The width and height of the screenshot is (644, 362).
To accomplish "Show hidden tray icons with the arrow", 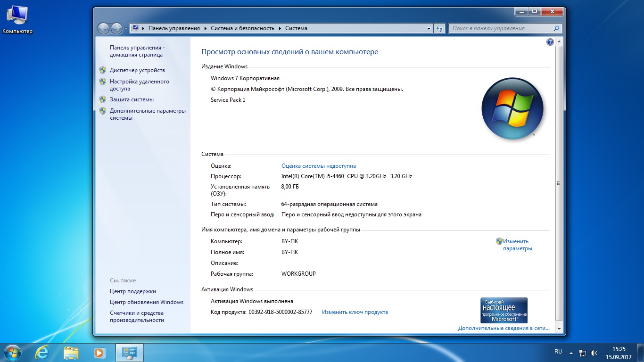I will coord(571,353).
